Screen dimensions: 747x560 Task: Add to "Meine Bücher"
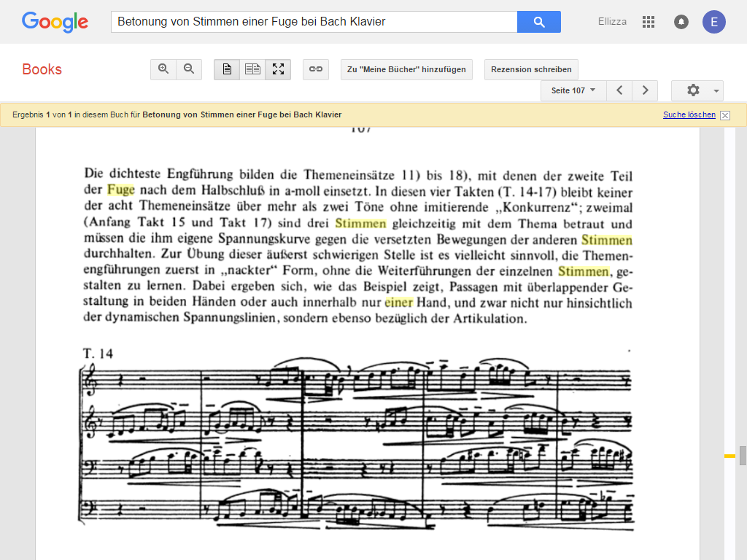point(406,69)
